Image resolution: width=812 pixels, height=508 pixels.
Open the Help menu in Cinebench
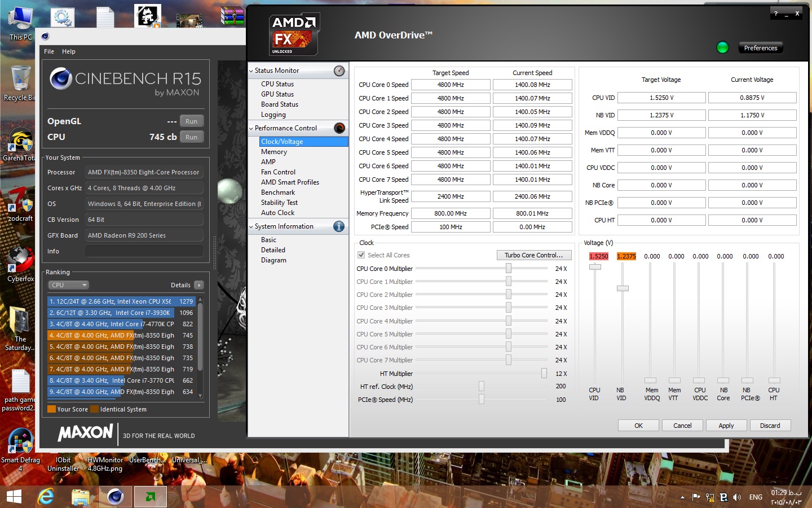click(x=68, y=51)
